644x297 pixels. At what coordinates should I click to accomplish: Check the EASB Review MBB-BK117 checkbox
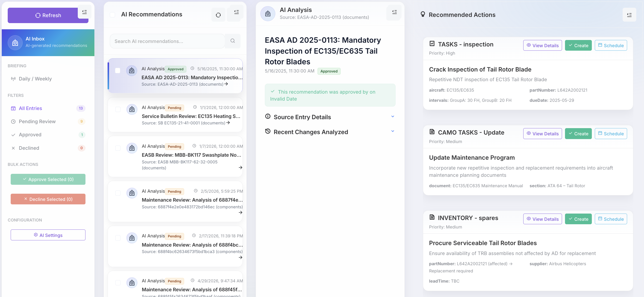[x=118, y=148]
